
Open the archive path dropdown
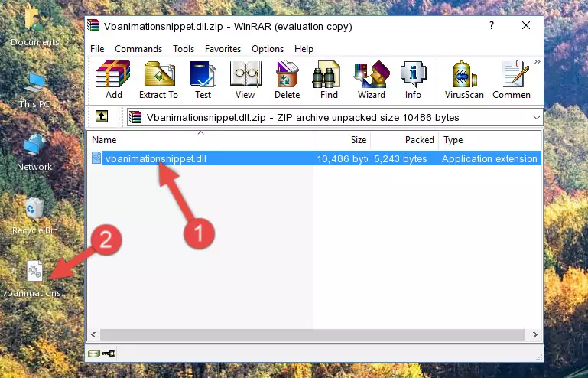click(537, 118)
